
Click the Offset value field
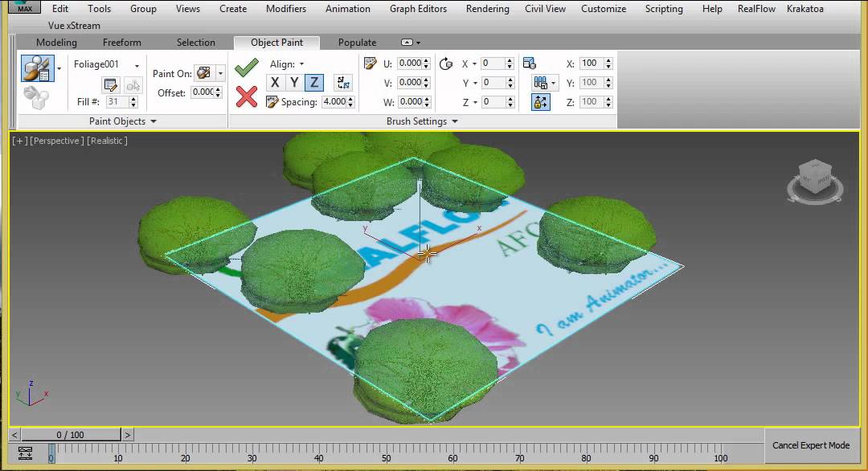click(x=203, y=92)
